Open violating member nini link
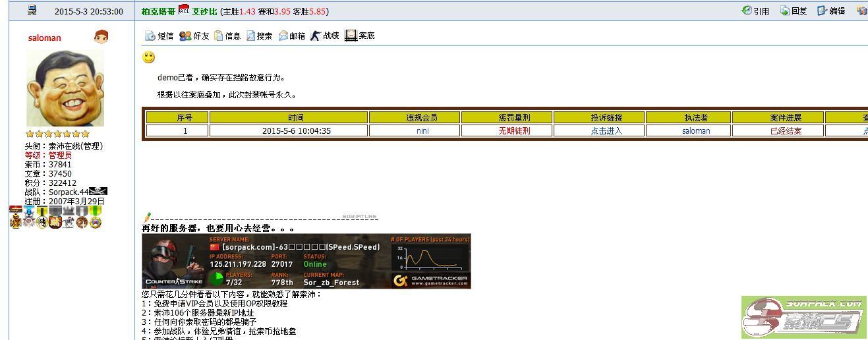868x340 pixels. click(x=422, y=130)
